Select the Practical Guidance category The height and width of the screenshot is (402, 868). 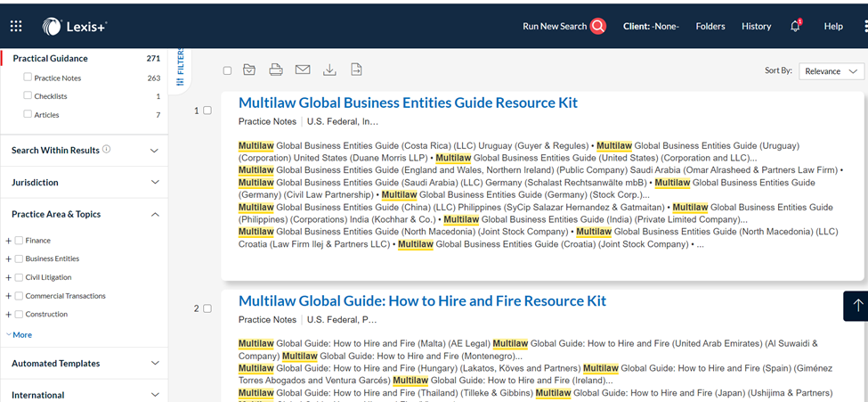click(51, 58)
